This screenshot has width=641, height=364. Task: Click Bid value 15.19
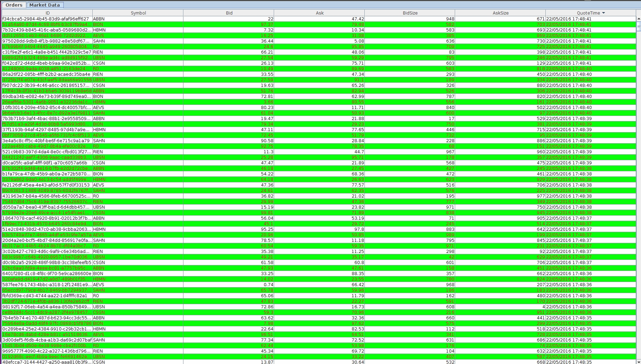(x=267, y=207)
